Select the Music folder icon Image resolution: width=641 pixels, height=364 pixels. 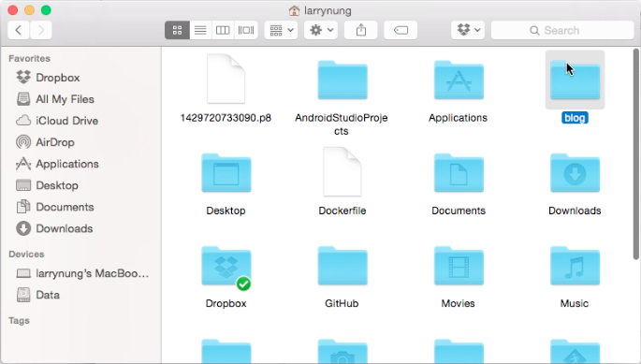(x=575, y=266)
